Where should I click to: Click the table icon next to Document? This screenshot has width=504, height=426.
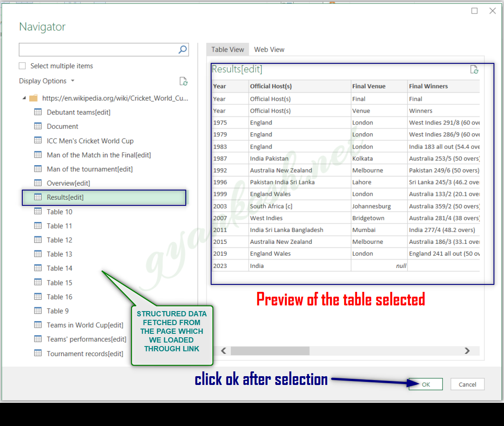(x=38, y=126)
